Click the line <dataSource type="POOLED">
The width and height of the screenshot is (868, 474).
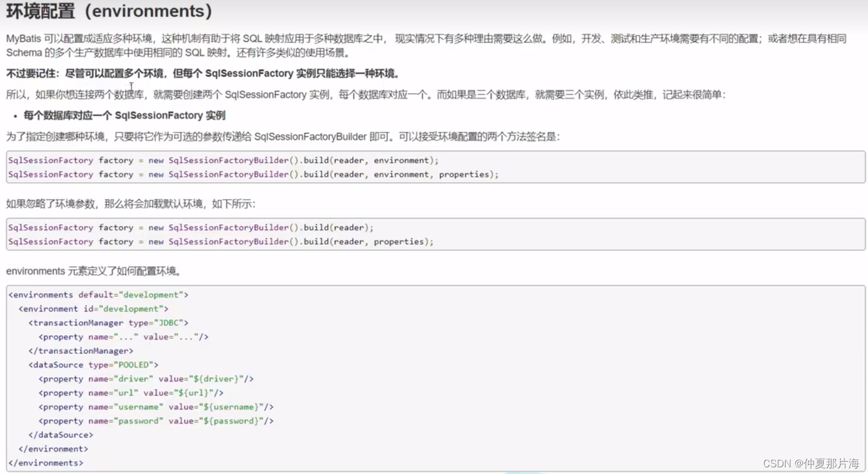(93, 365)
